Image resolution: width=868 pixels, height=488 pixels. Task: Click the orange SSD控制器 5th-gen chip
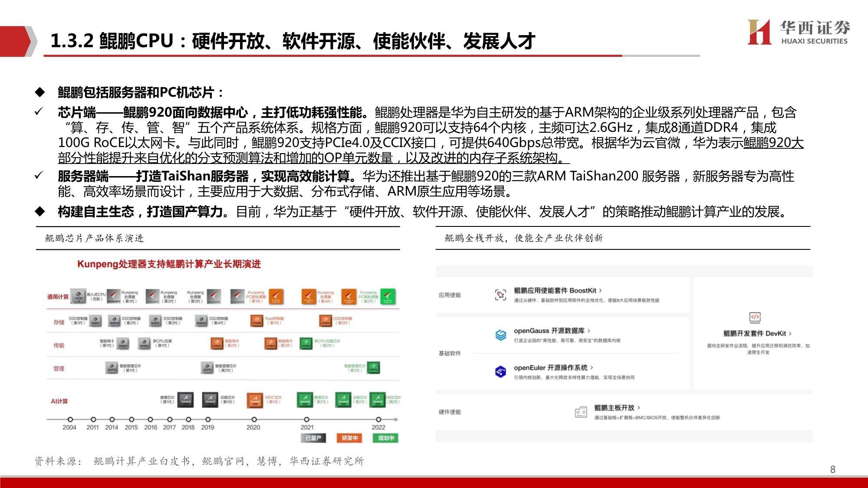(326, 321)
